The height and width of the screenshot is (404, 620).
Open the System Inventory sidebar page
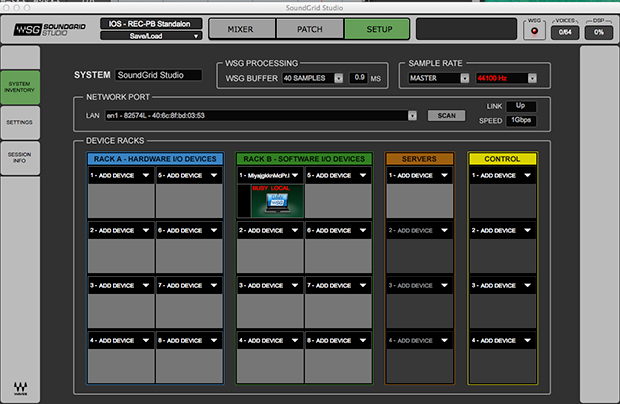(20, 87)
